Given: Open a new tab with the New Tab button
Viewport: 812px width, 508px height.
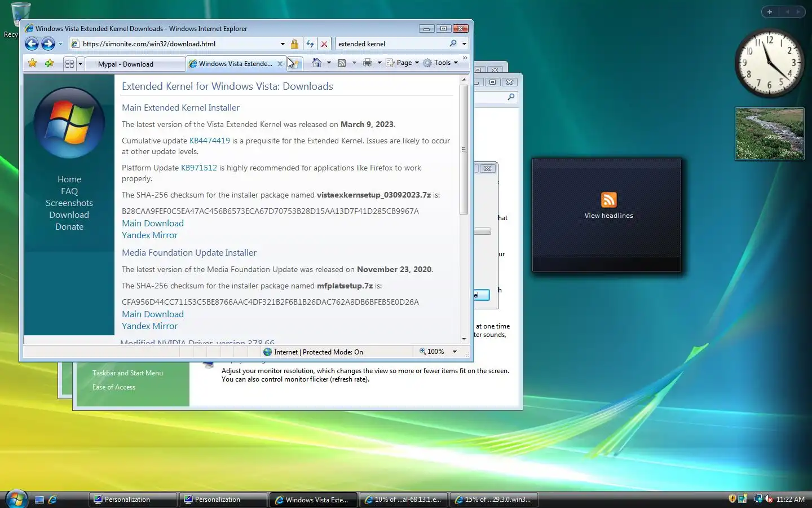Looking at the screenshot, I should pos(295,64).
